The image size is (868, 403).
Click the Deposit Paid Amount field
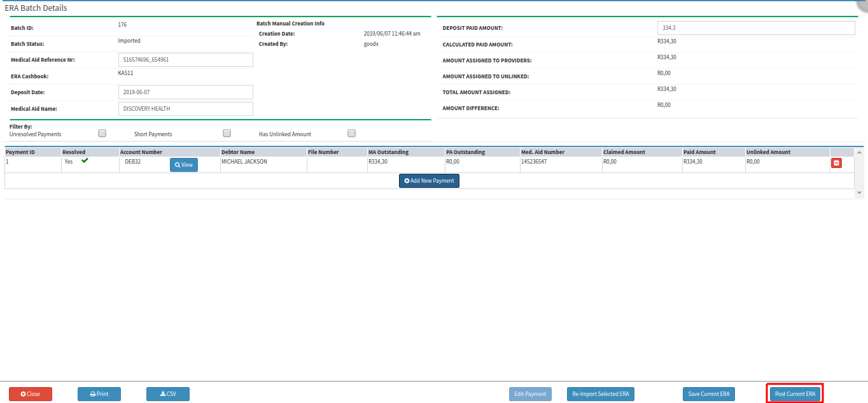coord(756,28)
